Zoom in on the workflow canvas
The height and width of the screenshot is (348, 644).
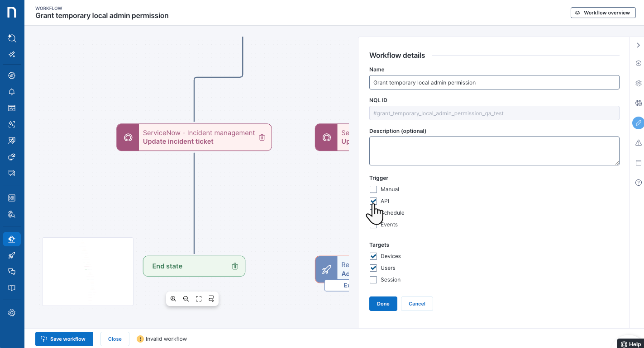[x=173, y=299]
